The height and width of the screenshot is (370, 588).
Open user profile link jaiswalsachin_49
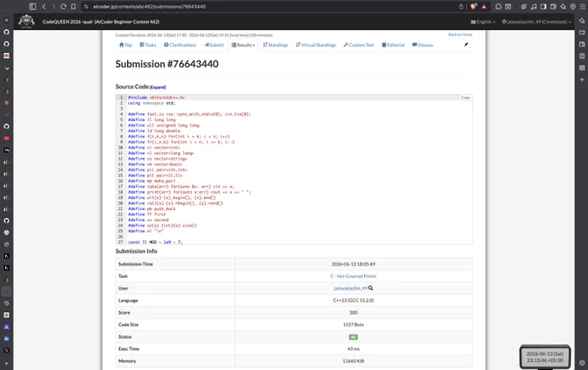tap(350, 288)
